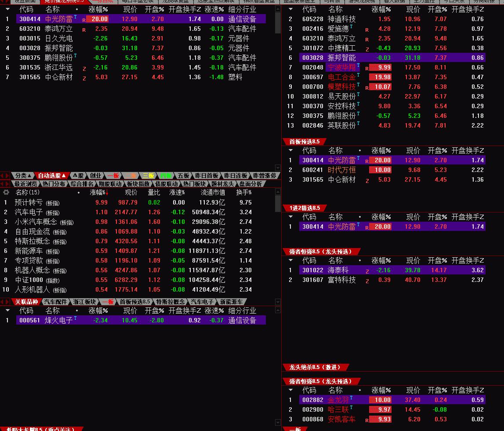Open header triangle menu of top-left stock table
The height and width of the screenshot is (431, 504).
tap(8, 9)
